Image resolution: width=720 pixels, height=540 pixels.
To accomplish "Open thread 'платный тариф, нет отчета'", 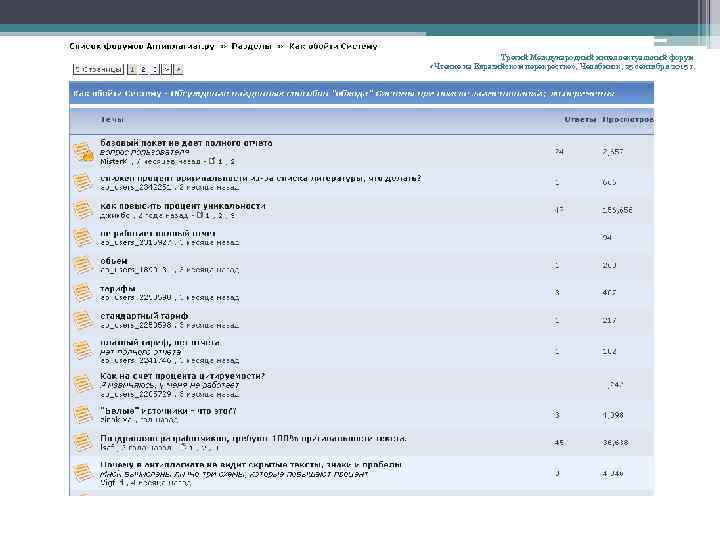I will [160, 343].
